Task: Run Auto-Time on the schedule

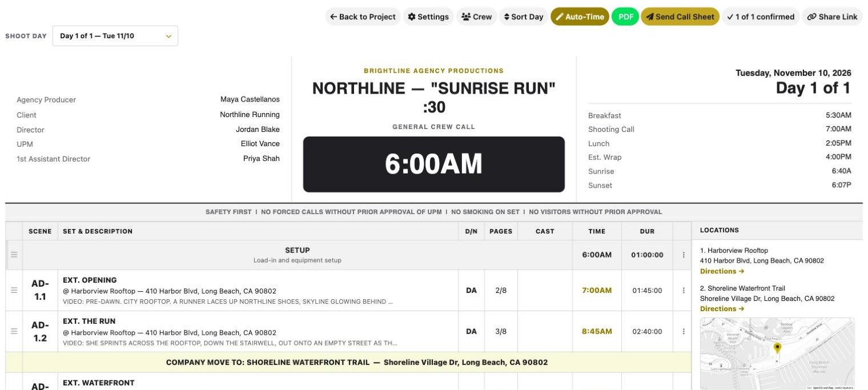Action: [x=580, y=17]
